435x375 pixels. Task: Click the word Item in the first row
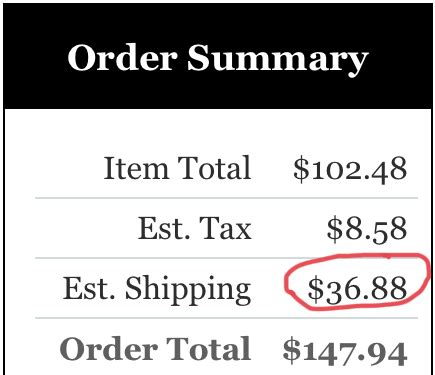(136, 168)
